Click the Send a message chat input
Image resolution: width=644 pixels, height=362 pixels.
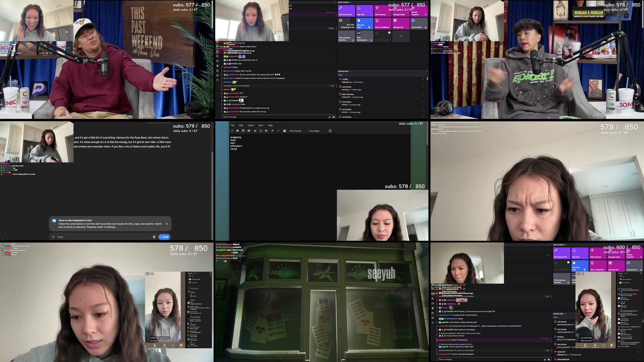click(252, 117)
